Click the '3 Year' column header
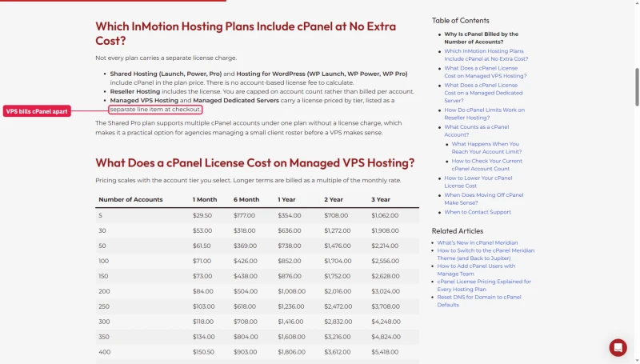The height and width of the screenshot is (364, 640). point(381,199)
